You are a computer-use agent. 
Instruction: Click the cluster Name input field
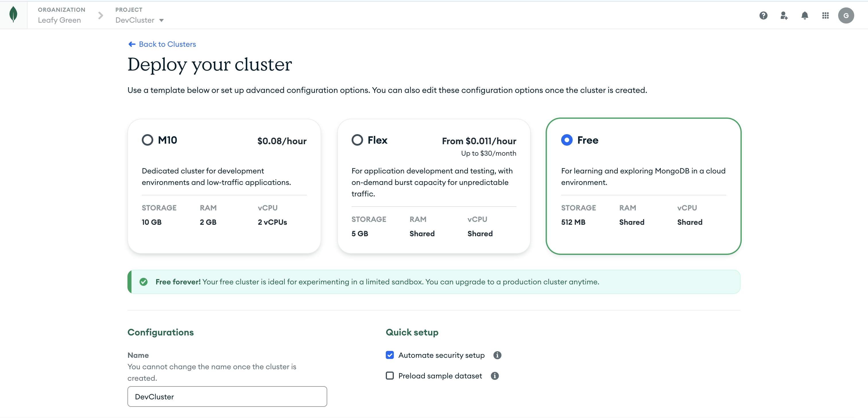[x=227, y=396]
